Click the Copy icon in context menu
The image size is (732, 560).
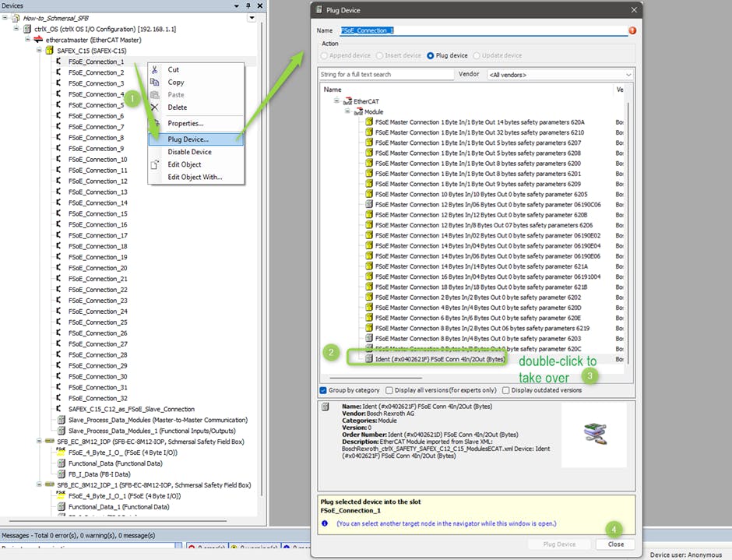click(x=154, y=83)
